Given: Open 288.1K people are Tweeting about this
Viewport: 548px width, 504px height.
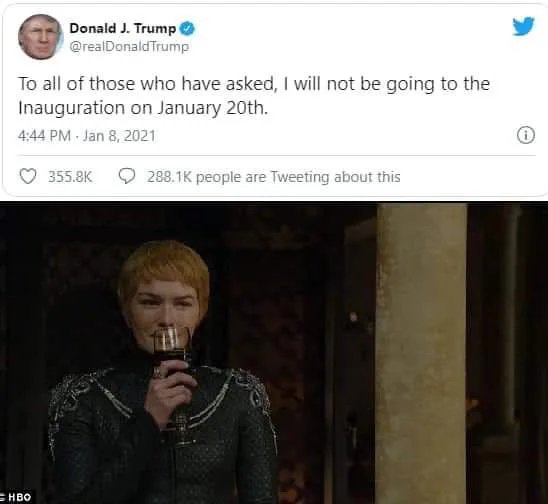Looking at the screenshot, I should click(274, 177).
